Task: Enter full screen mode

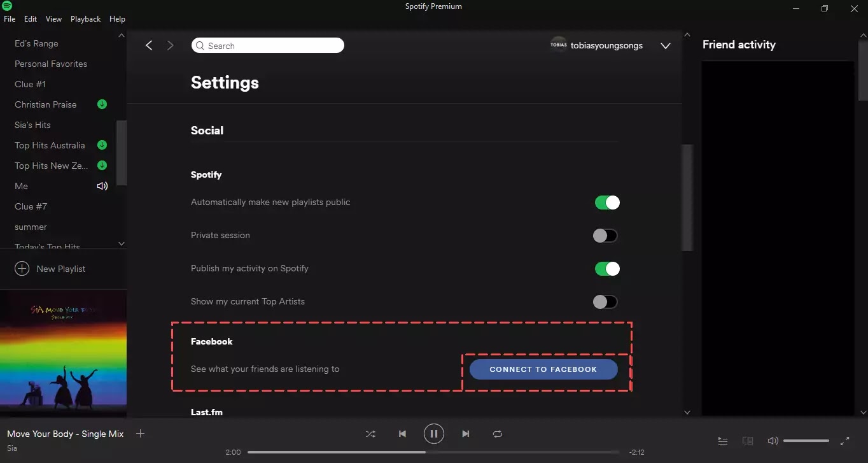Action: (845, 441)
